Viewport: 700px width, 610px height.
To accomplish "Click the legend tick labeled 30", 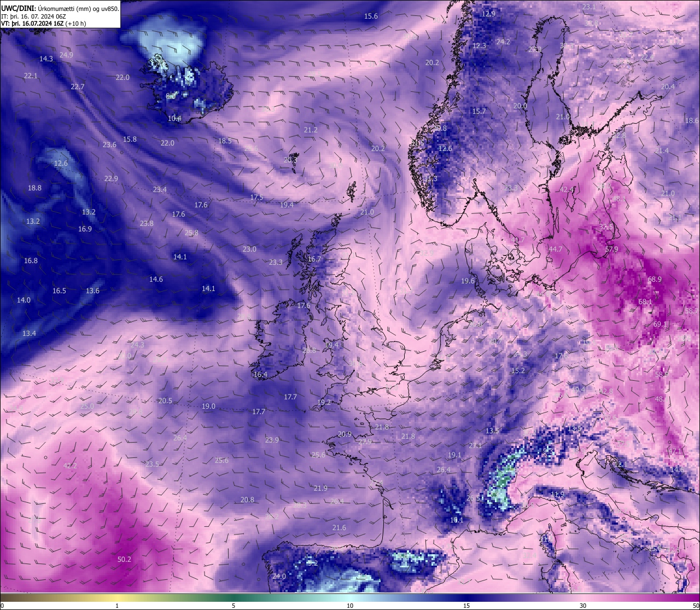I will pos(583,606).
